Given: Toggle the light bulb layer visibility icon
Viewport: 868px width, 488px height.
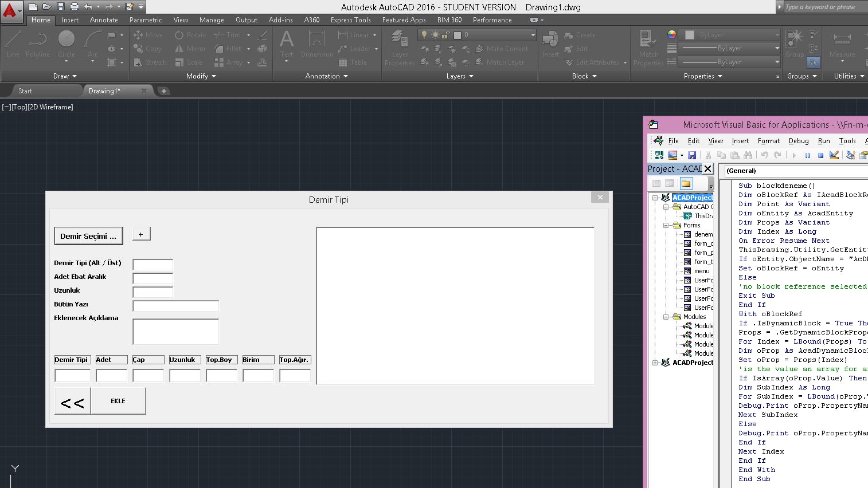Looking at the screenshot, I should 424,34.
